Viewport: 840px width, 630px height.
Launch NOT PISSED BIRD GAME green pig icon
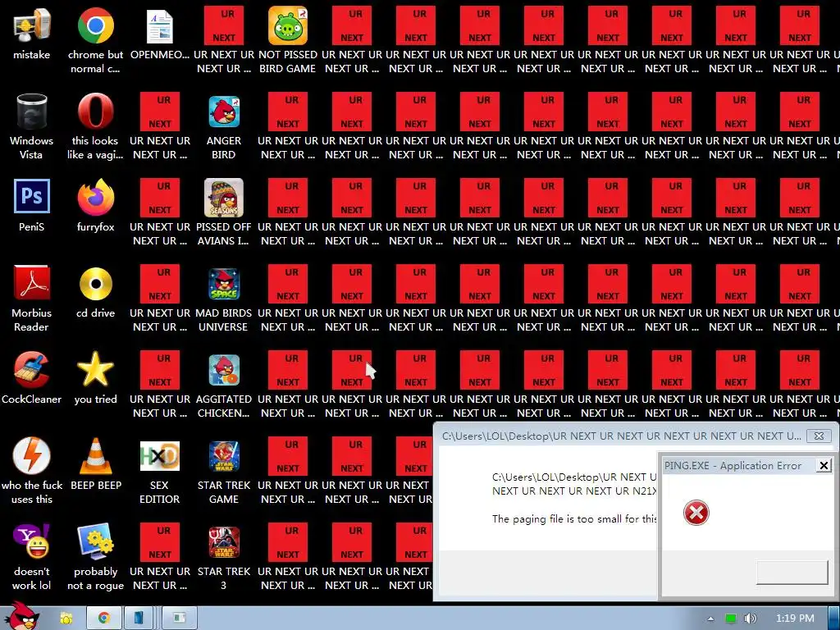(x=288, y=25)
